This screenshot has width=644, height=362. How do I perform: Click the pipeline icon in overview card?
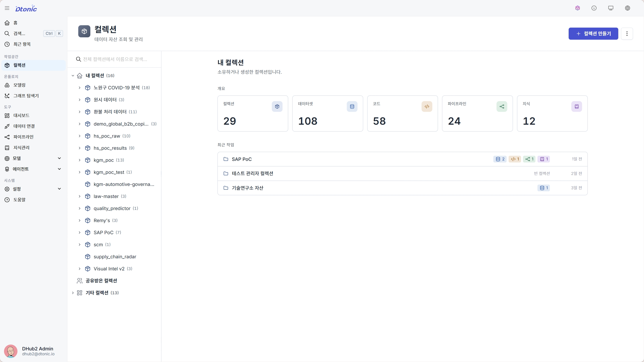502,106
